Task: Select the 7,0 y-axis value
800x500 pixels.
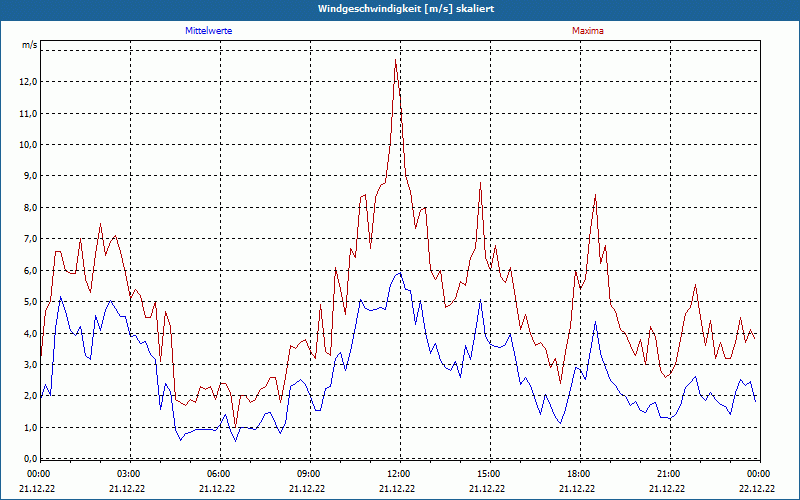Action: pos(30,239)
